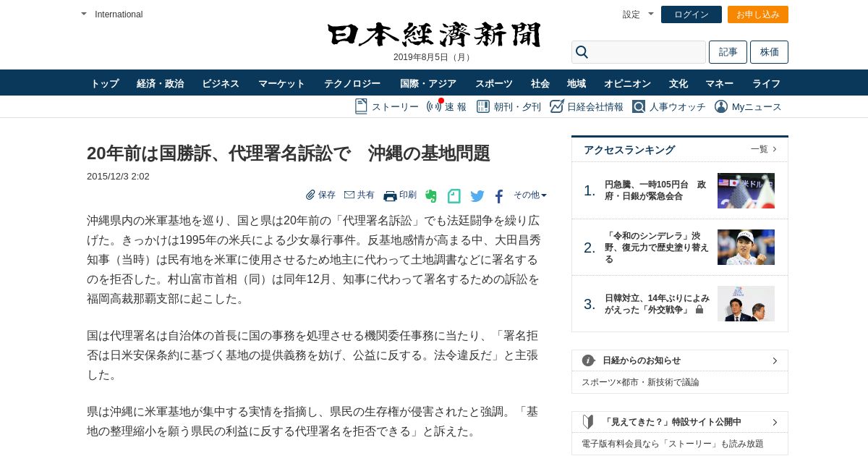
Task: Click the 日本経済新聞 logo
Action: pos(434,34)
